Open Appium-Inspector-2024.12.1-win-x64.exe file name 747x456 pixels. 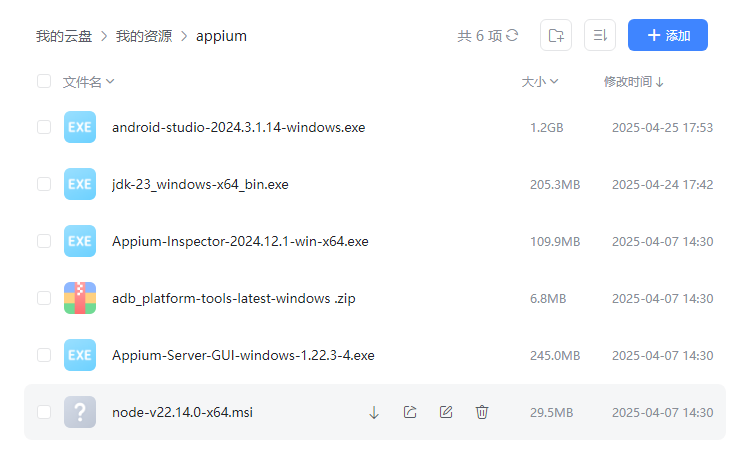240,241
